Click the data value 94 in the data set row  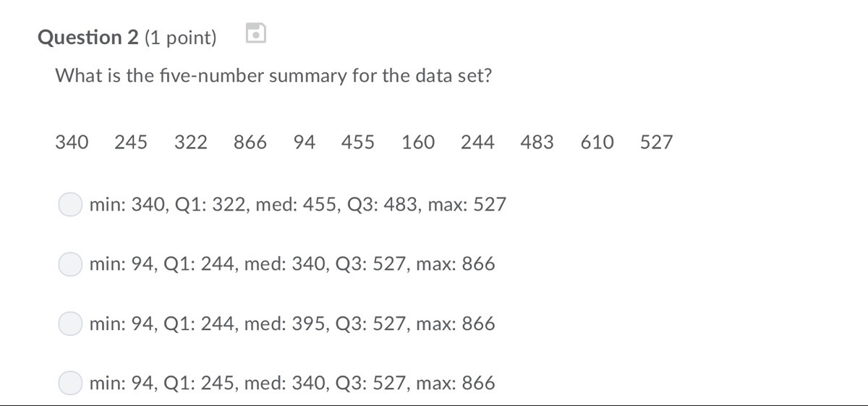[305, 142]
